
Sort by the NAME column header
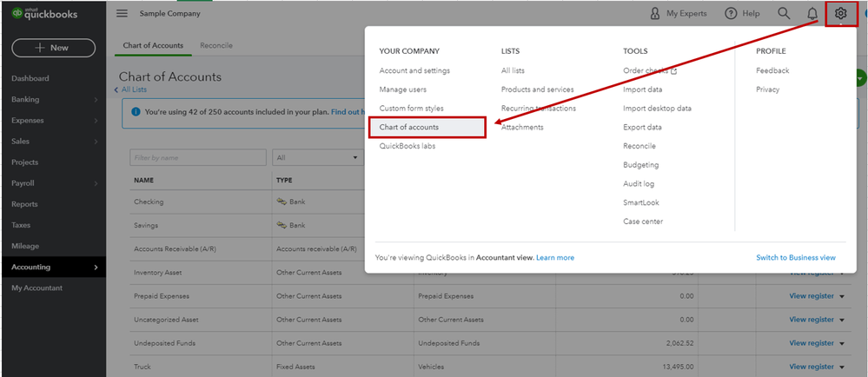click(x=144, y=181)
